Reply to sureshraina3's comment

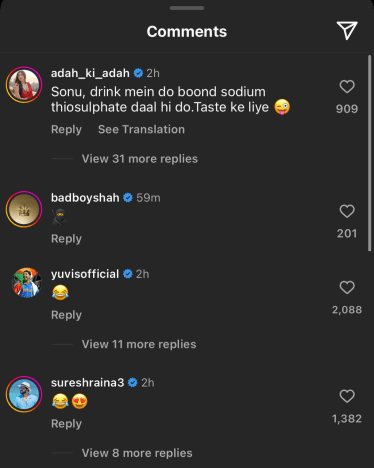66,424
